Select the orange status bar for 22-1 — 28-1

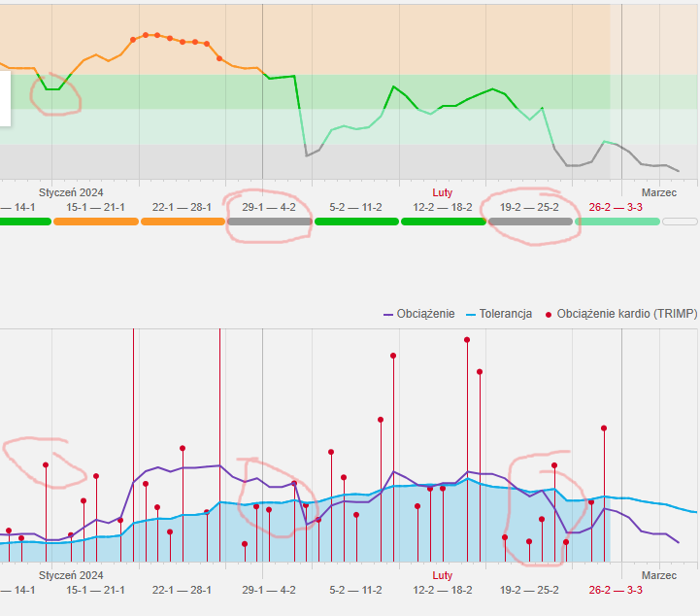click(183, 222)
